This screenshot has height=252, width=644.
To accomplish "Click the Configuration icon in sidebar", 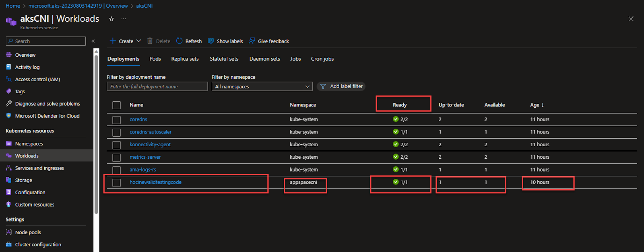I will pos(8,192).
